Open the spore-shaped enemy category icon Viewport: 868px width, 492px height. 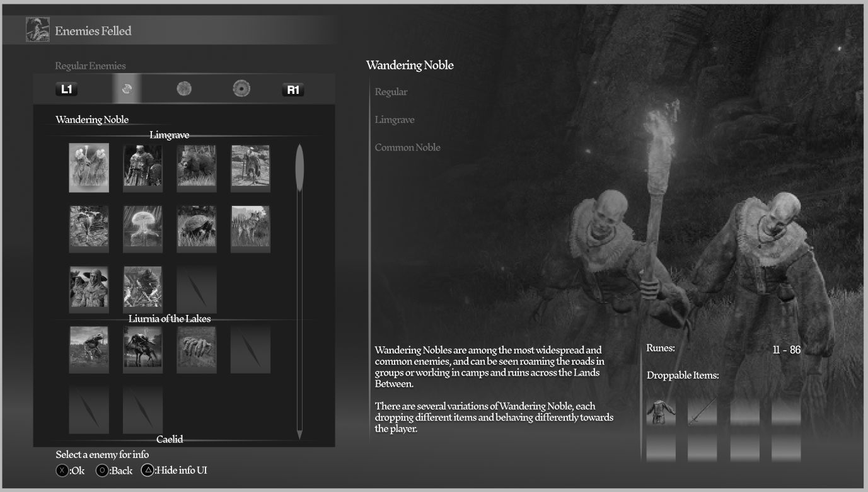click(x=183, y=88)
